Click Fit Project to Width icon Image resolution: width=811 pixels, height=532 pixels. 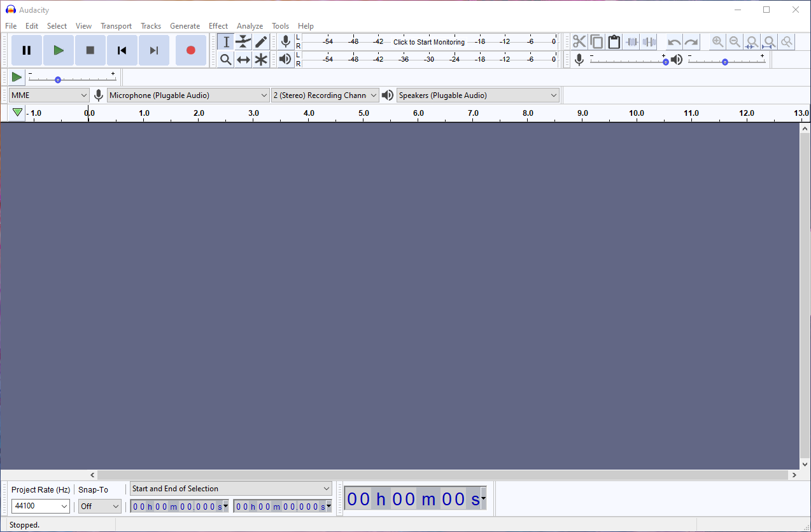770,42
